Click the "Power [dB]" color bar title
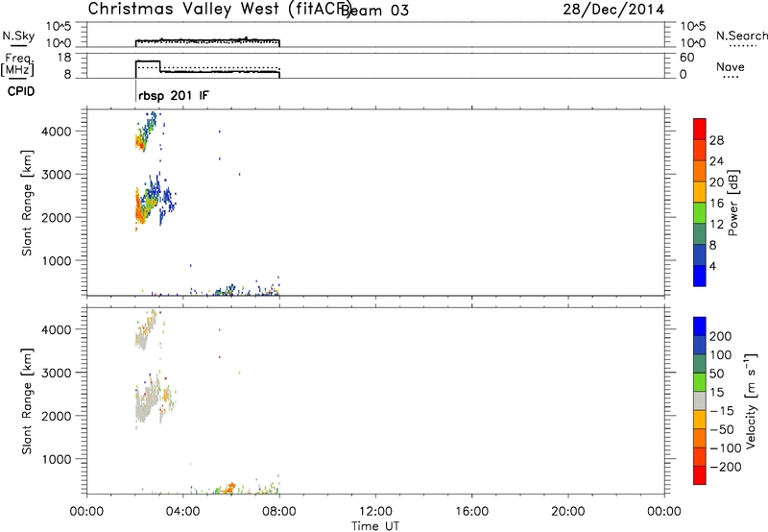 coord(732,203)
